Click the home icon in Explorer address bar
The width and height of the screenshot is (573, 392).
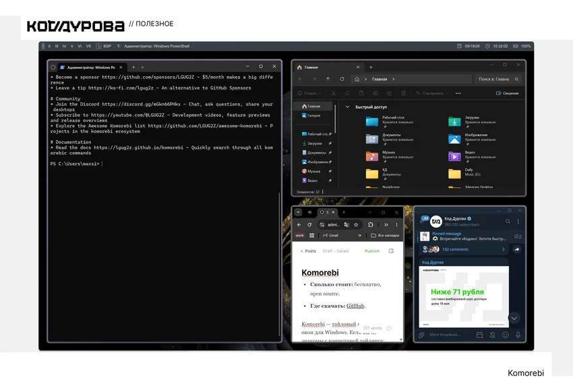point(357,79)
